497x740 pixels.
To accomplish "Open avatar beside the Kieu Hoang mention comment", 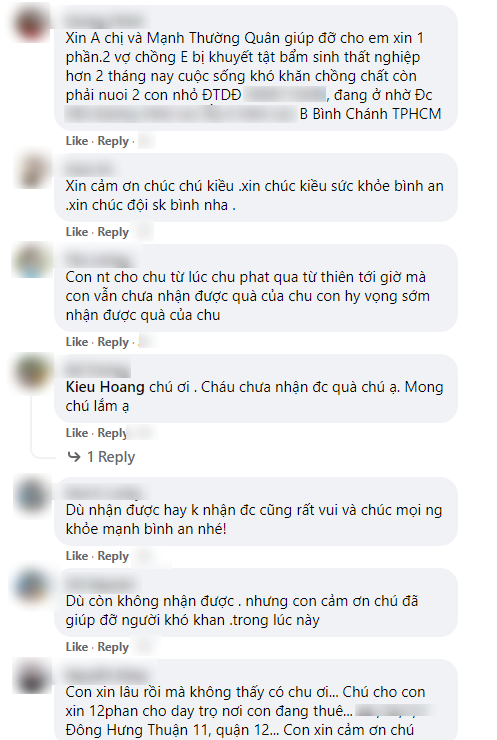I will pyautogui.click(x=32, y=372).
